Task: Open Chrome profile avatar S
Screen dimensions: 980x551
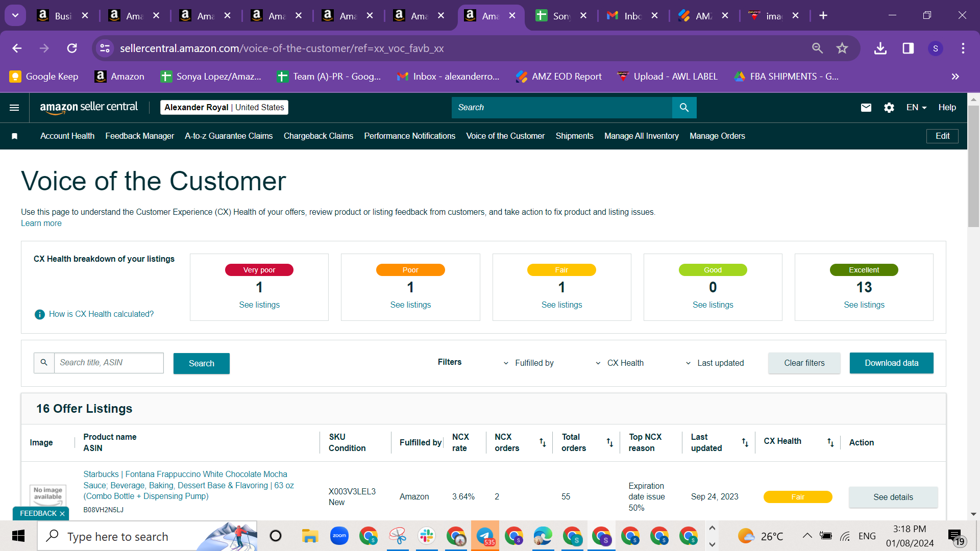Action: [x=936, y=48]
